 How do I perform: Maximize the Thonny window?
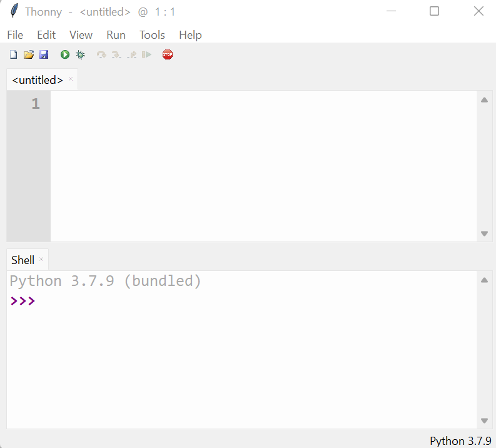[x=434, y=11]
